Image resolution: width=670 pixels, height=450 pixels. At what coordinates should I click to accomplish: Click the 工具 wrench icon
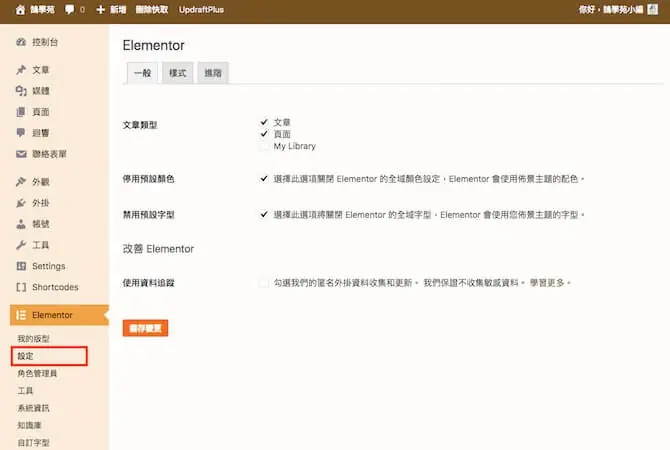[21, 245]
